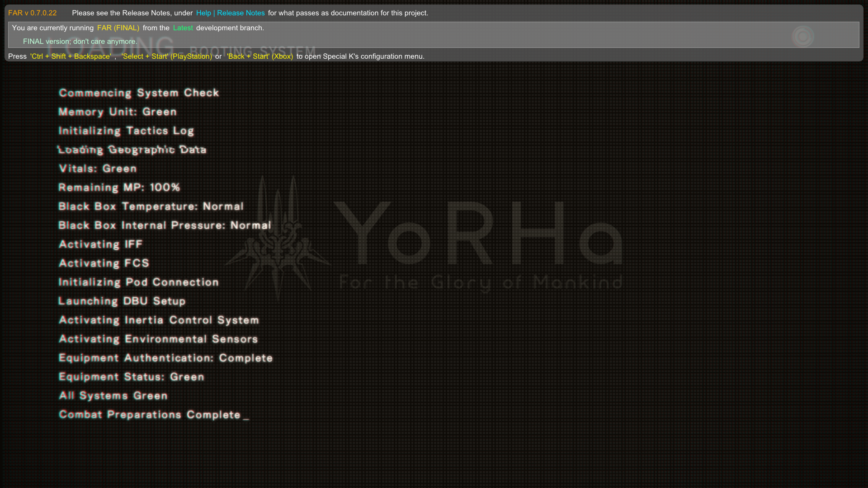This screenshot has width=868, height=488.
Task: Click the green "Latest" branch label
Action: [183, 28]
